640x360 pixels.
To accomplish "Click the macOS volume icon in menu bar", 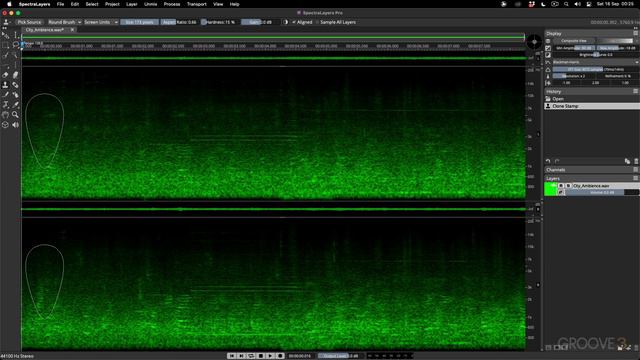I will point(577,4).
